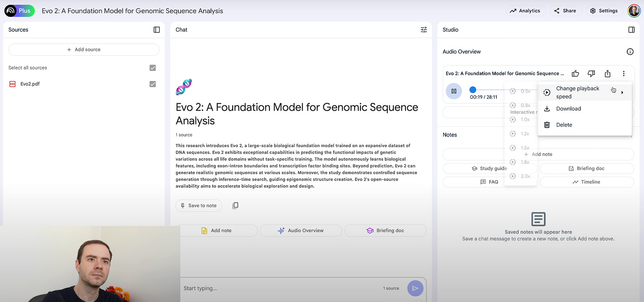644x302 pixels.
Task: Give thumbs down to audio overview
Action: [591, 74]
